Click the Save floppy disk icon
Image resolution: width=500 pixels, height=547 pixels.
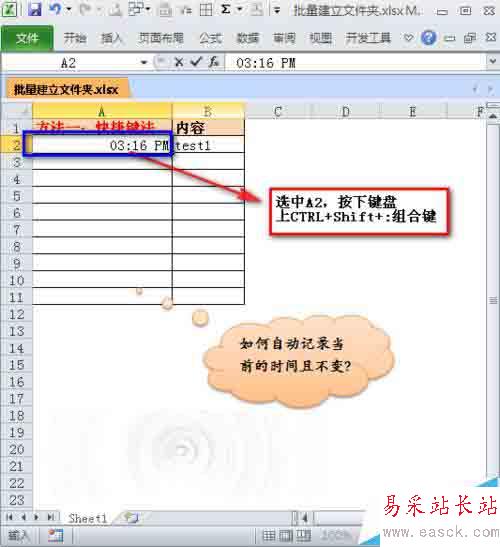(35, 9)
